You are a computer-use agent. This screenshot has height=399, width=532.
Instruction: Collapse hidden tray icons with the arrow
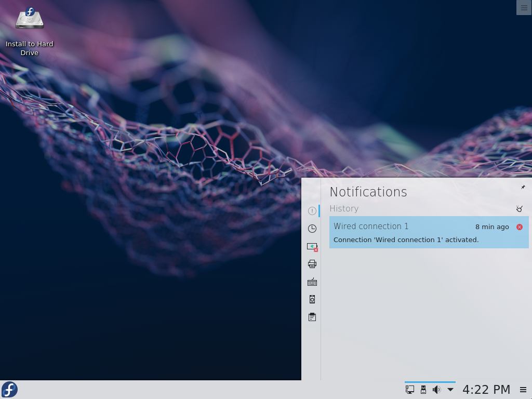pos(450,390)
